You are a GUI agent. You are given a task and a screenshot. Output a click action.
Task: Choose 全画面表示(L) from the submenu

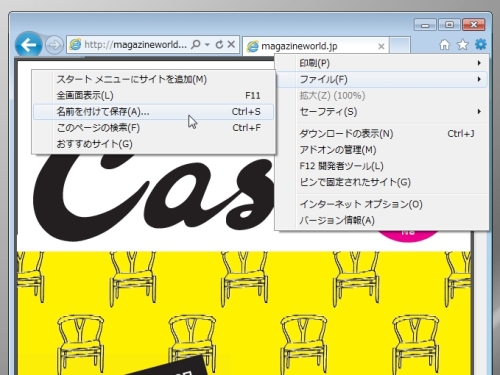tap(154, 96)
